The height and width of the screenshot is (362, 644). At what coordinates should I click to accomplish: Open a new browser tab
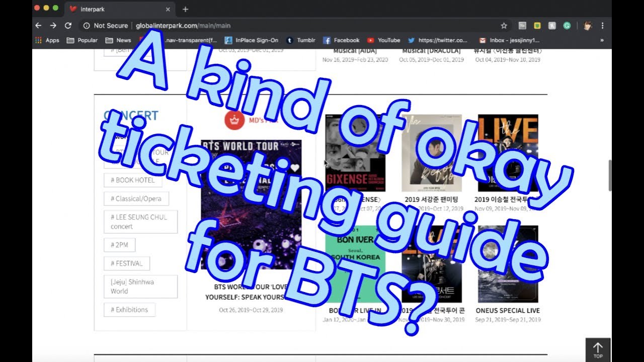tap(185, 9)
